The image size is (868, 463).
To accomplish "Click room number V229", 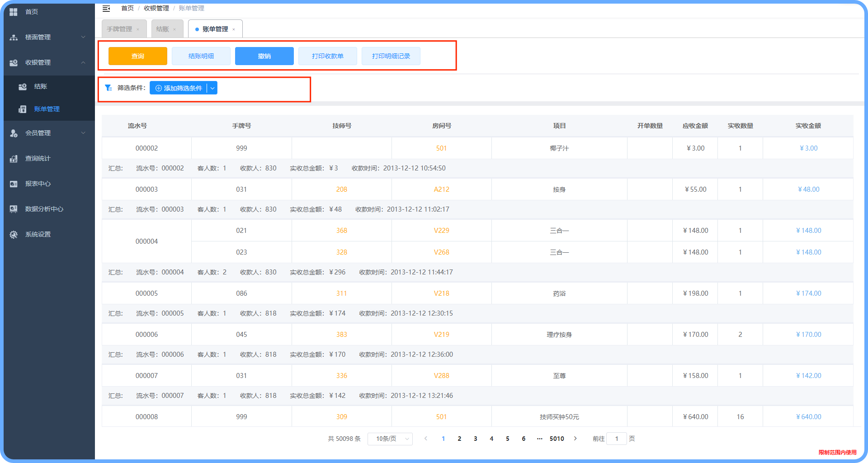I will click(442, 231).
